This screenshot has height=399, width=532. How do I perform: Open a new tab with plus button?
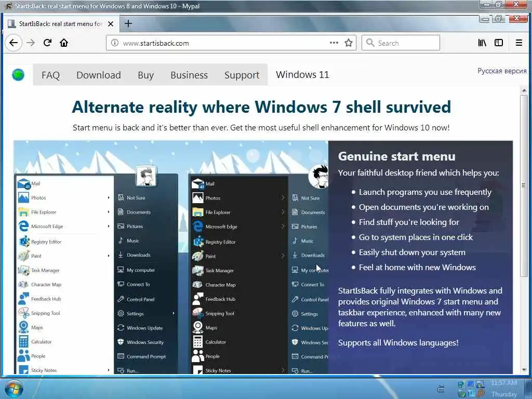(128, 23)
